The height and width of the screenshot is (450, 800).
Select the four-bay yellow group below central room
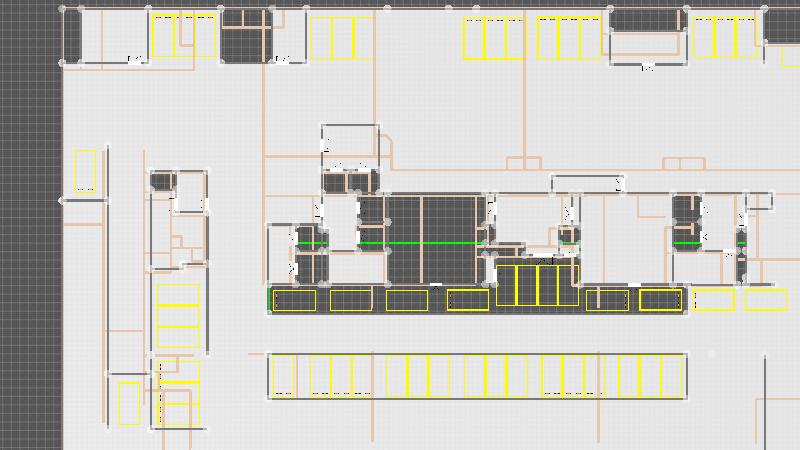tap(537, 285)
